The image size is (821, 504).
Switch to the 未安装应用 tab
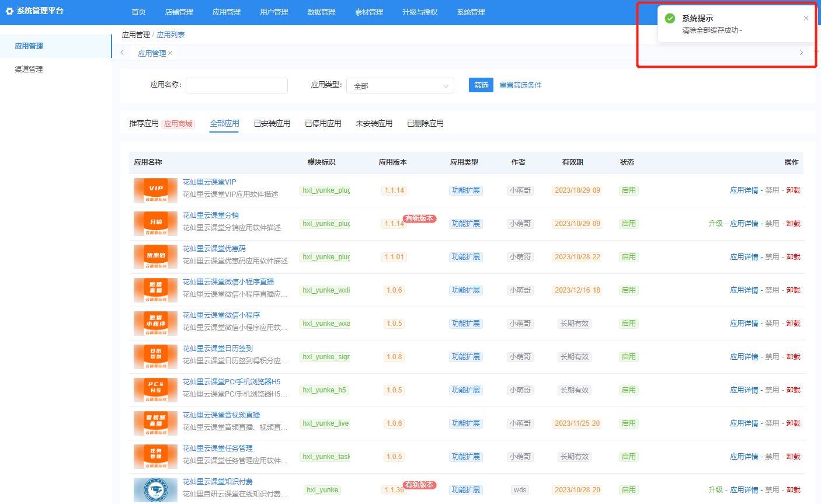click(374, 123)
